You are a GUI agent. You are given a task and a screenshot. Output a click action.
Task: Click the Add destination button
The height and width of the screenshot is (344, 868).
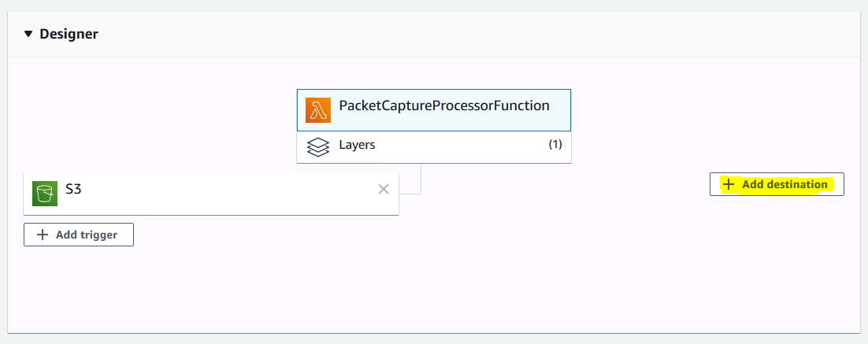(777, 184)
